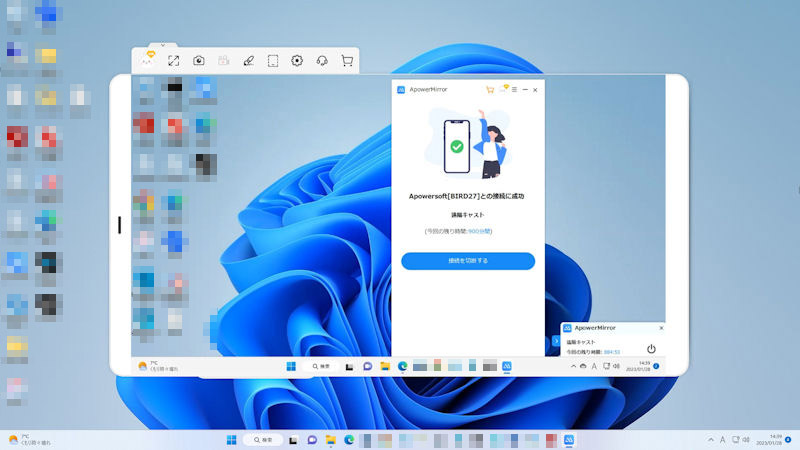The width and height of the screenshot is (800, 450).
Task: Close the ApowerMirror main window
Action: pos(535,90)
